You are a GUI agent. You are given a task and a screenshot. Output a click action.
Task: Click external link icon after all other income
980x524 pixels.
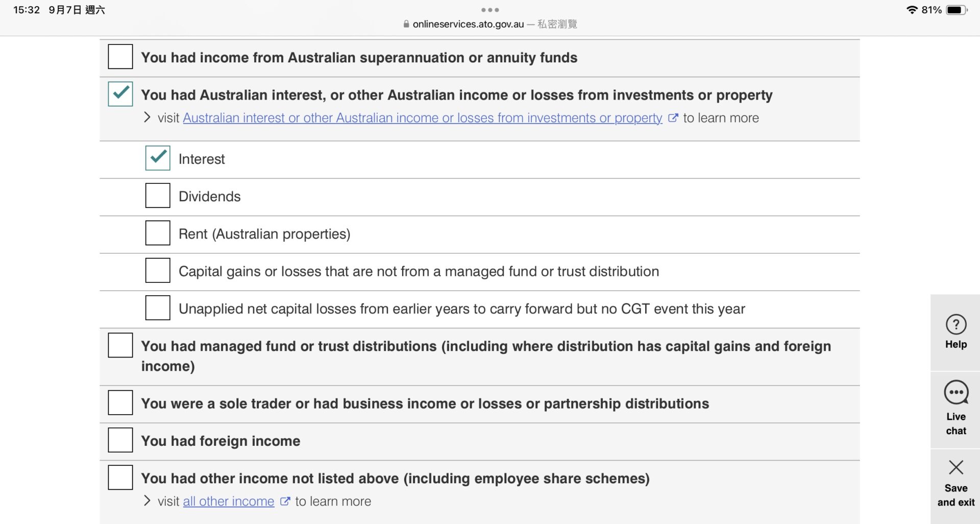click(285, 502)
